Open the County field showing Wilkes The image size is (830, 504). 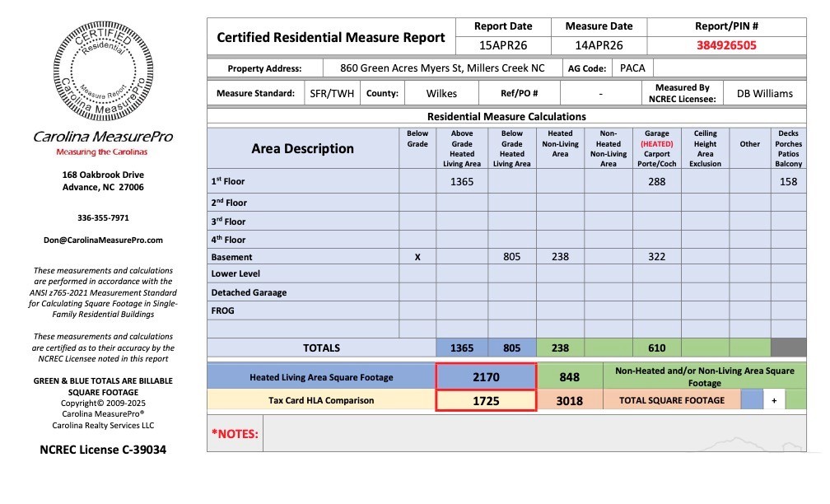tap(441, 93)
